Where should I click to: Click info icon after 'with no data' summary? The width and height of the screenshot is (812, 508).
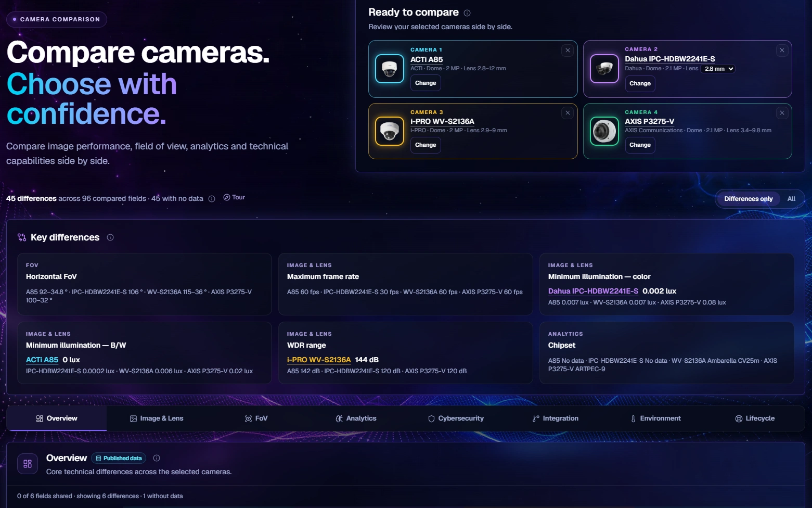tap(212, 199)
